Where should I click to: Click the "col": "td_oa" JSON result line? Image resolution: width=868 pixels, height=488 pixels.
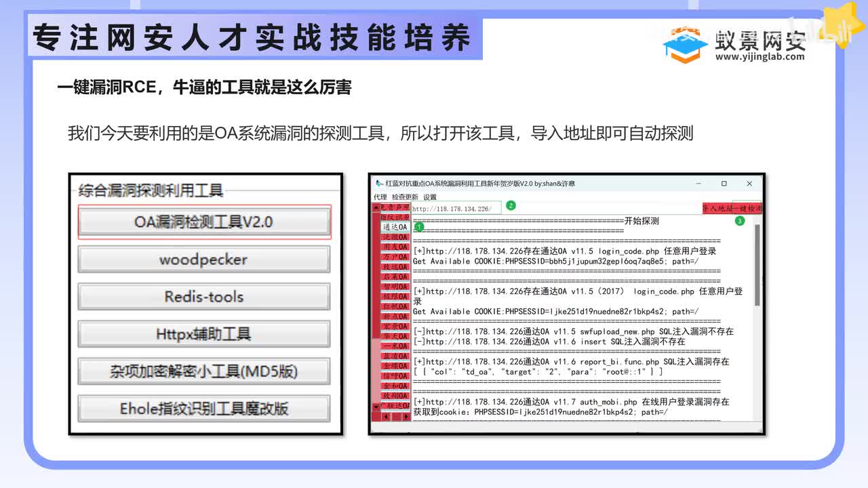point(538,371)
